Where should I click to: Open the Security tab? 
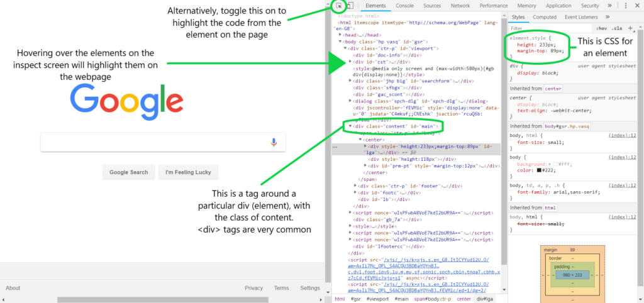tap(590, 6)
